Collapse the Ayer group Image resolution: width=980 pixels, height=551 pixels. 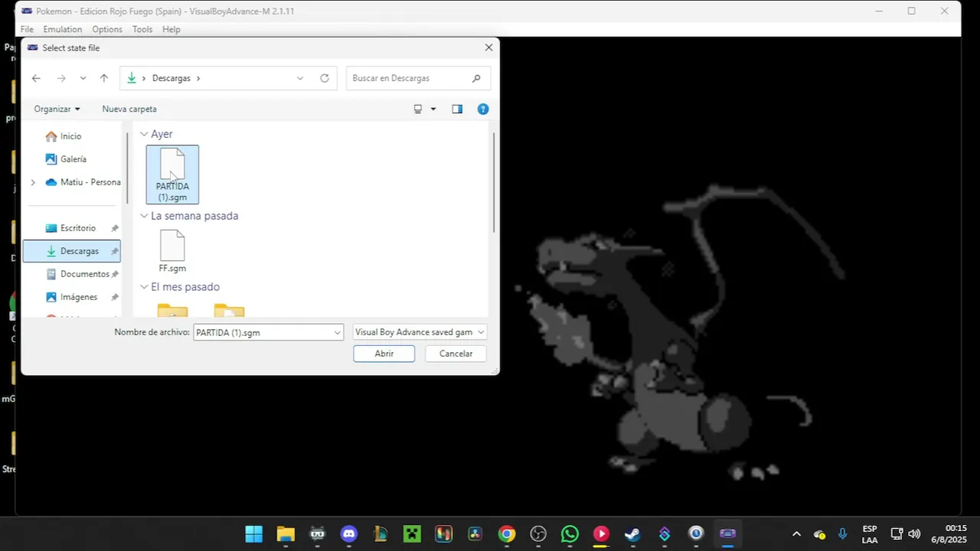144,134
